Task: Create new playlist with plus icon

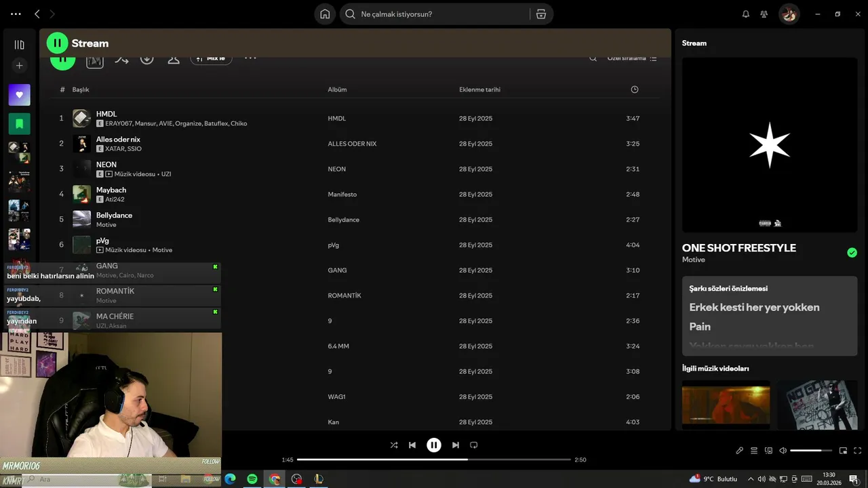Action: click(x=19, y=66)
